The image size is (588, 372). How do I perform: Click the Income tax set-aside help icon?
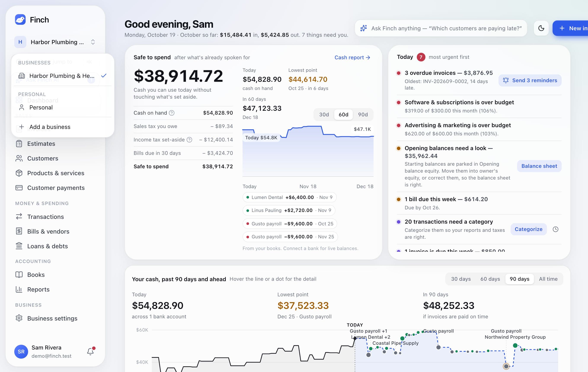coord(189,140)
